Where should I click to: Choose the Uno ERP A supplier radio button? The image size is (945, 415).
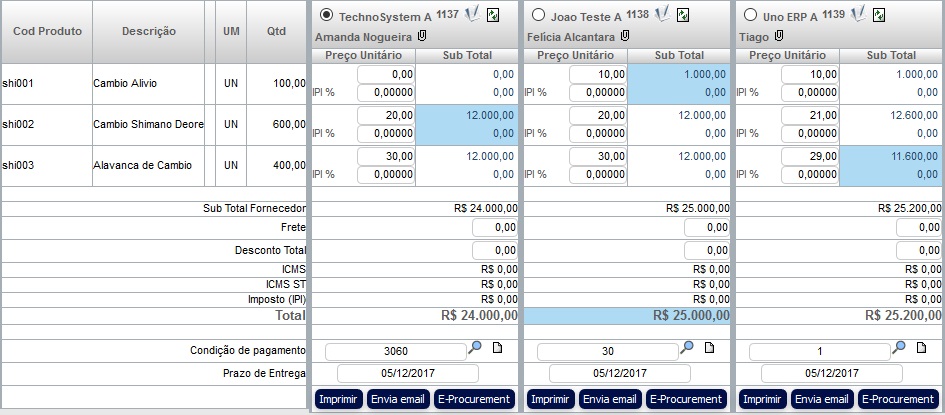[x=751, y=16]
